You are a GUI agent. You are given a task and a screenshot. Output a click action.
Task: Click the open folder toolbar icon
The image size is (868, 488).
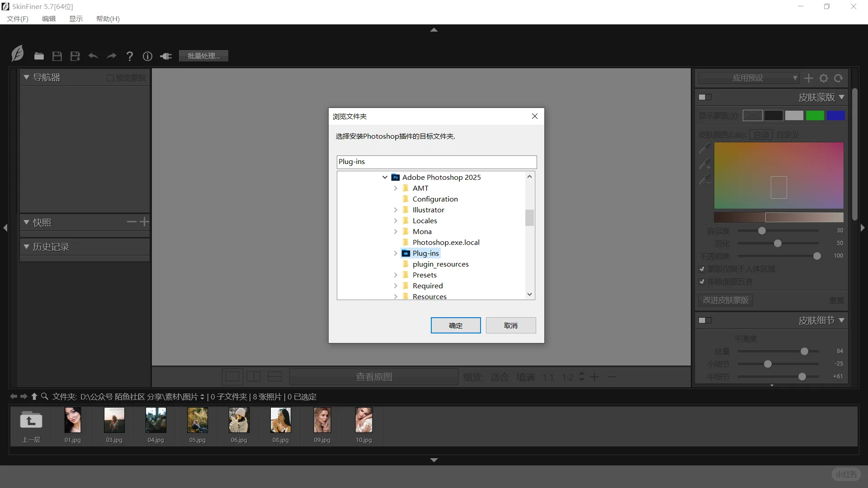click(39, 56)
